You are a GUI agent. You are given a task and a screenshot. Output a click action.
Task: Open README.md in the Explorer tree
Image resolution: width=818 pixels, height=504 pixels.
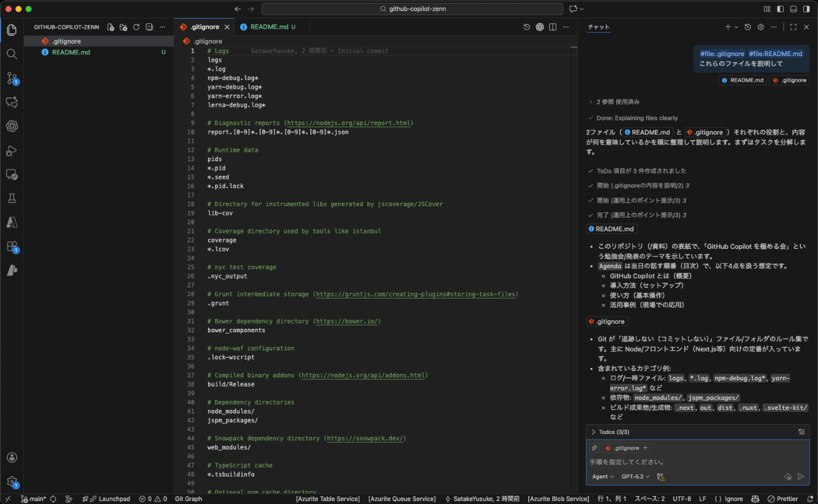(x=99, y=52)
